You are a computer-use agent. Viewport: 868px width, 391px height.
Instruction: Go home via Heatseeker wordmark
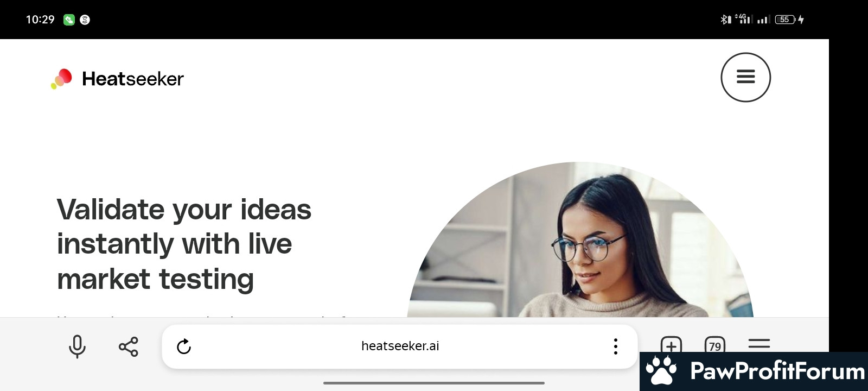point(133,79)
